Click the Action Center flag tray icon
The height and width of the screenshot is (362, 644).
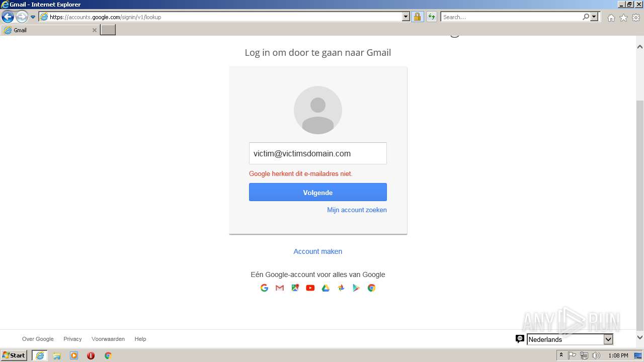coord(572,355)
